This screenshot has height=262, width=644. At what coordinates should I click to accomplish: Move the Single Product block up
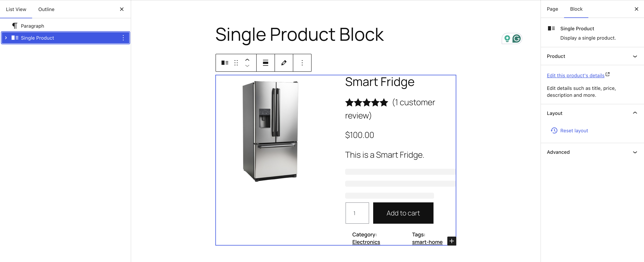coord(247,60)
